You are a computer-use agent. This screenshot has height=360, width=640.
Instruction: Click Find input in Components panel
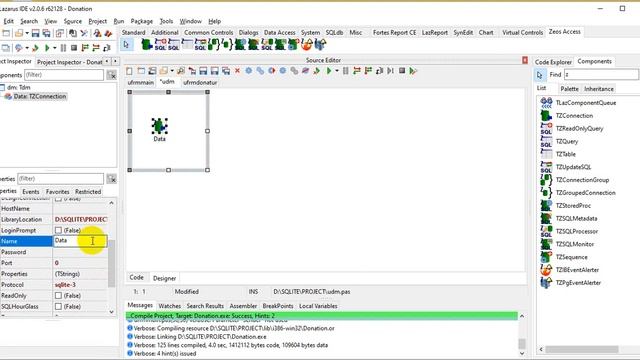(x=601, y=75)
